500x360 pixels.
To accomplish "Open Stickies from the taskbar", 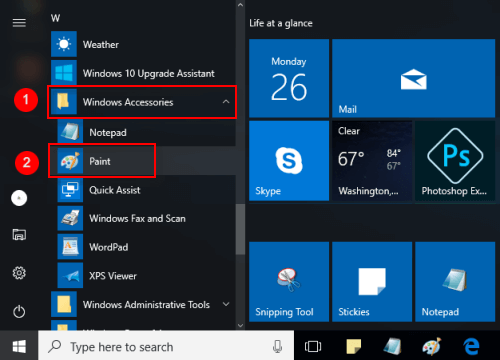I will [354, 347].
